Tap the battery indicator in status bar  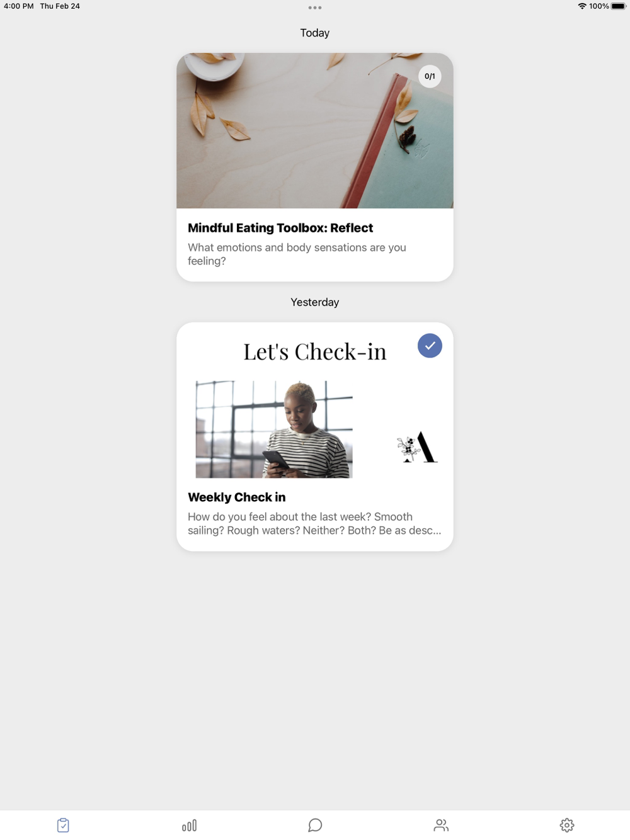point(619,6)
